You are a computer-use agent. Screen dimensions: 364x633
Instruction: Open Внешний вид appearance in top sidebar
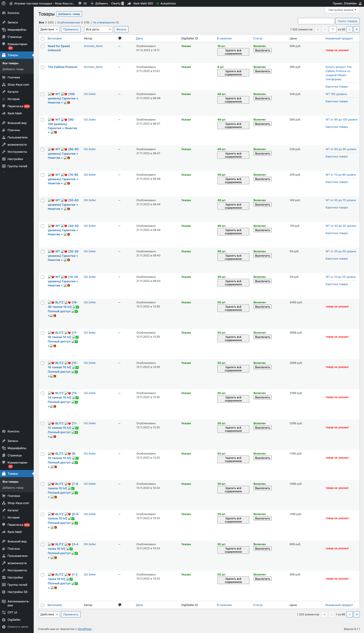point(17,123)
